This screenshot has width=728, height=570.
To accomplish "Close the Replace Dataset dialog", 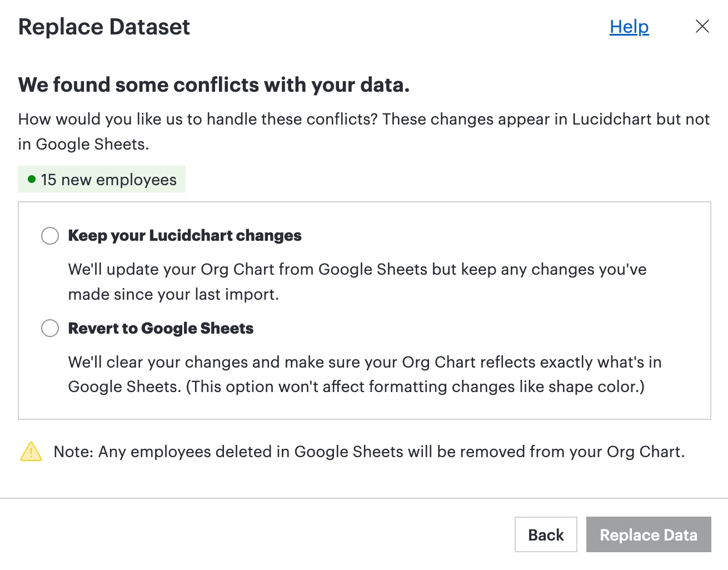I will (702, 26).
